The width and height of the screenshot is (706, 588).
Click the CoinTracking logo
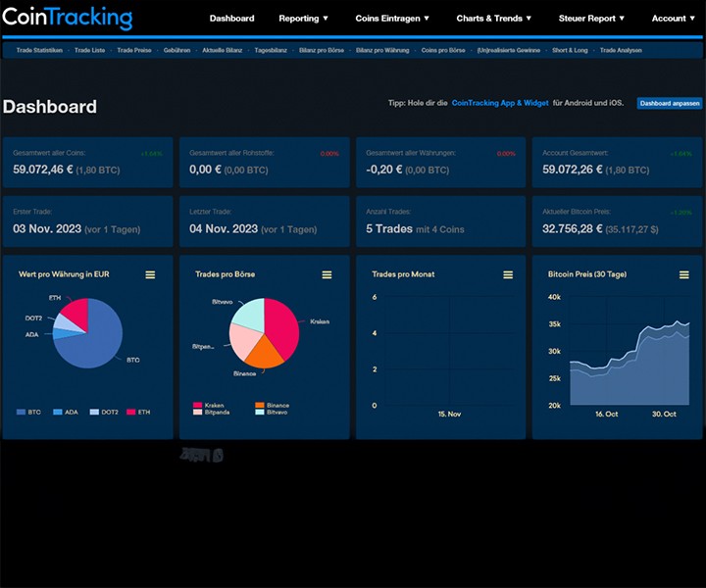(x=68, y=18)
